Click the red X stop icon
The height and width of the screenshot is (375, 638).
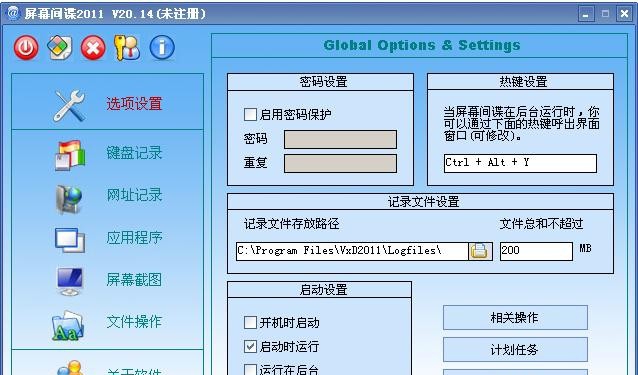click(x=93, y=48)
